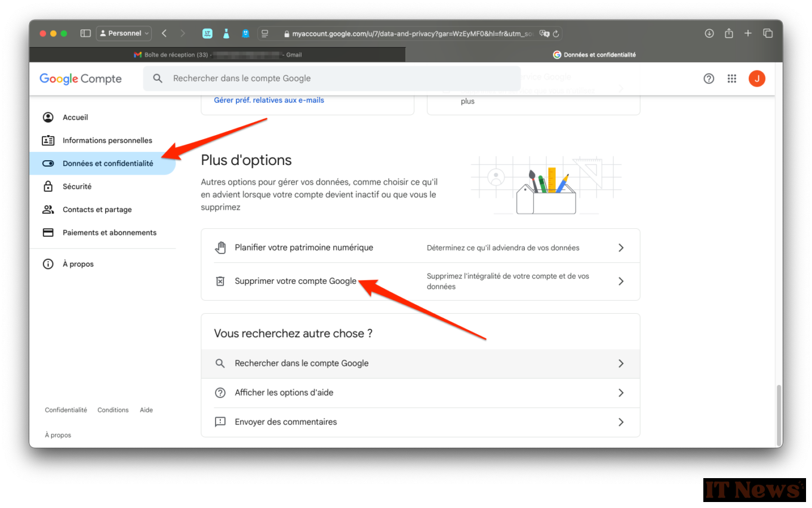Click the teal smiley-face extension icon
Image resolution: width=812 pixels, height=508 pixels.
[207, 33]
